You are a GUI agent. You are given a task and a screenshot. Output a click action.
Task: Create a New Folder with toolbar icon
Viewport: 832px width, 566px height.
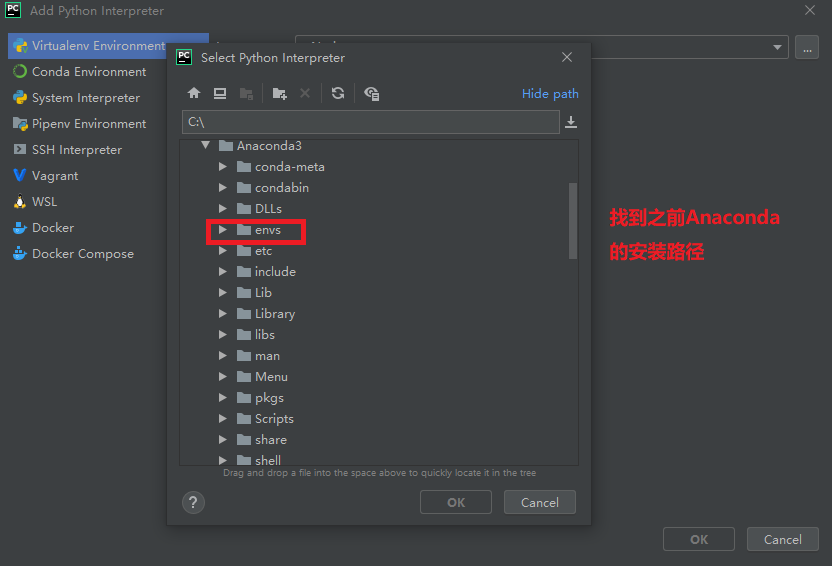(279, 94)
